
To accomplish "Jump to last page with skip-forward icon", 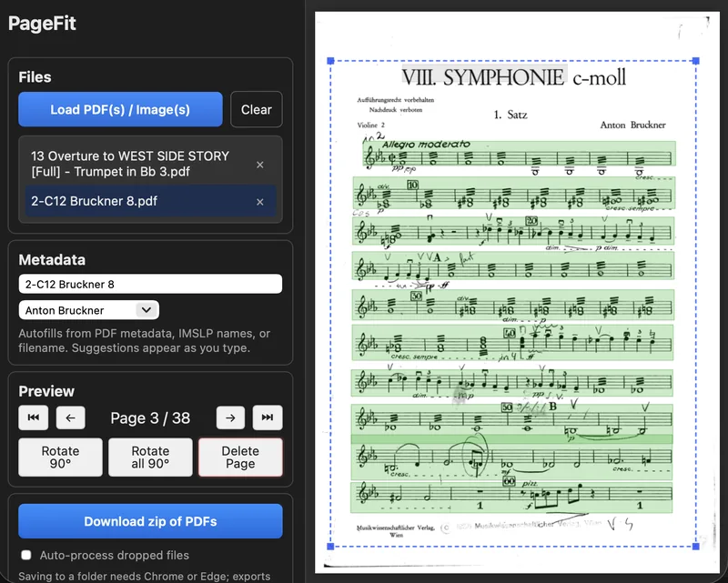I will tap(268, 417).
